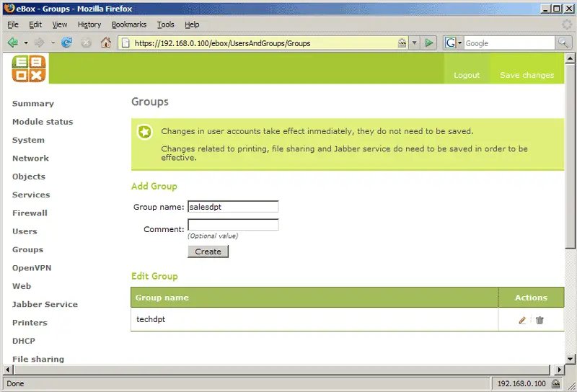Open OpenVPN in the sidebar

tap(32, 268)
